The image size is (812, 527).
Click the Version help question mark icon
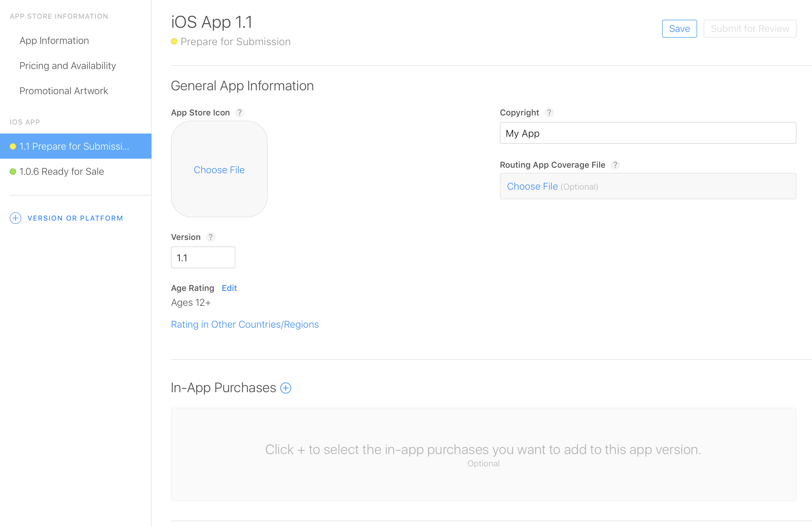tap(211, 237)
